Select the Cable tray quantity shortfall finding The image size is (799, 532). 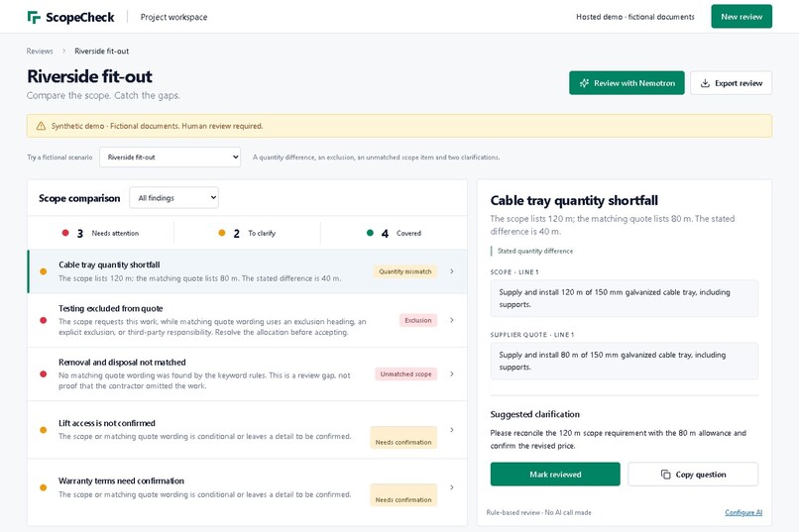pos(248,271)
